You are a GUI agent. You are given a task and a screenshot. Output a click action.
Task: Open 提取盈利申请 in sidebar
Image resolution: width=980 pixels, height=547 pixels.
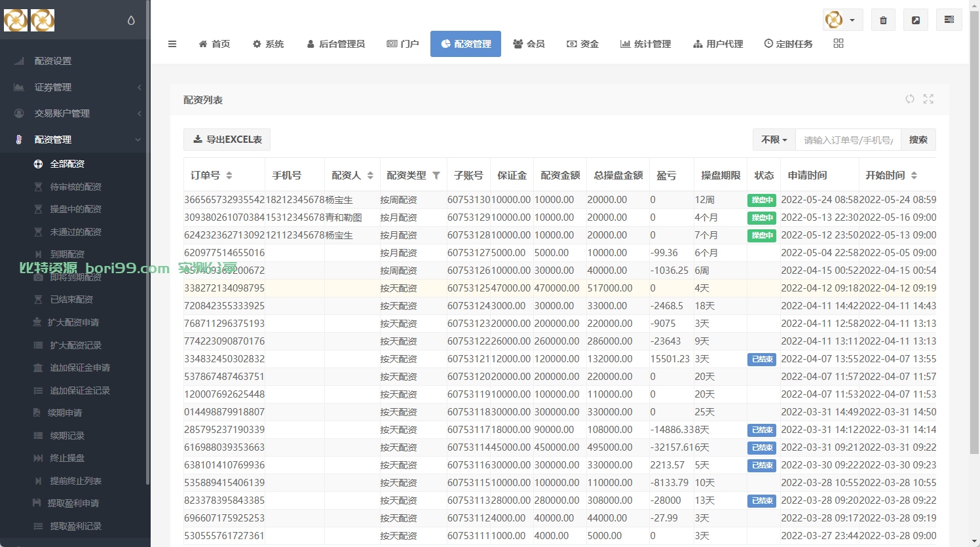(x=73, y=503)
